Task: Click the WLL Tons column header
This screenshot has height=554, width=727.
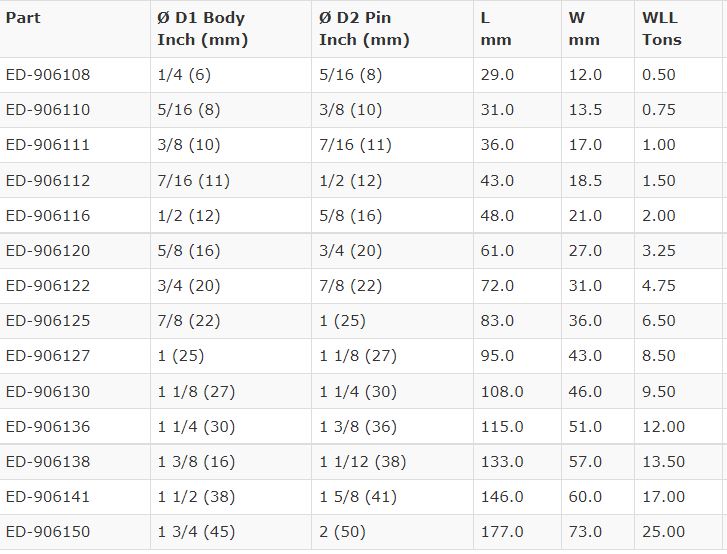Action: (x=661, y=29)
